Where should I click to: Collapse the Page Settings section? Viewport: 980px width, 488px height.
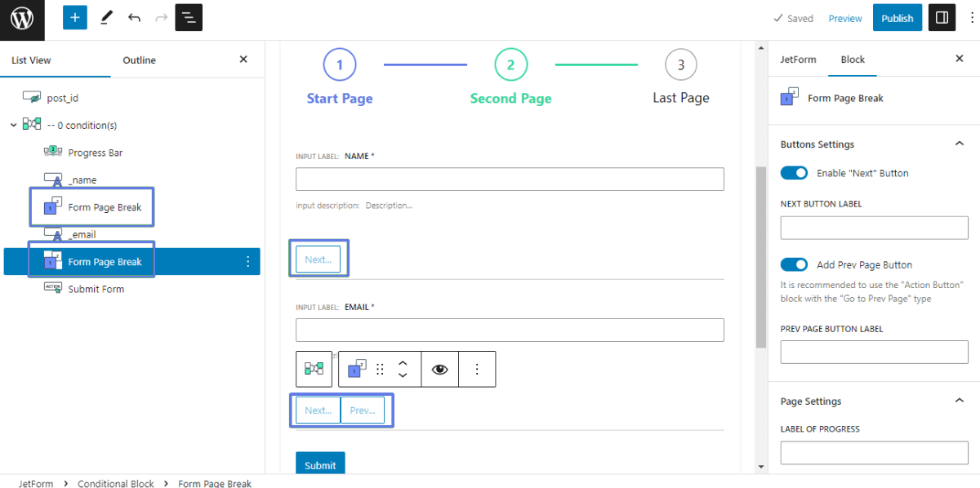click(959, 401)
